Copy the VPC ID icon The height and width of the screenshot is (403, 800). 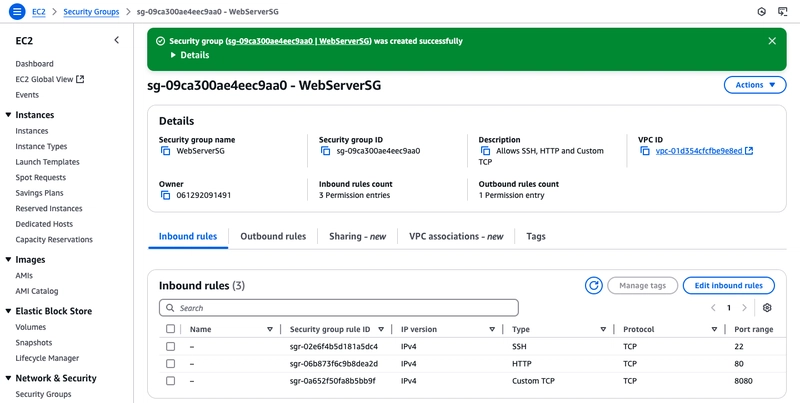pos(645,151)
